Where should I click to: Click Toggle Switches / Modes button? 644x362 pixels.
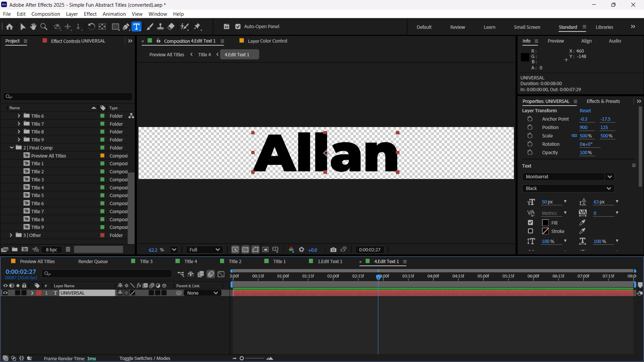(145, 358)
